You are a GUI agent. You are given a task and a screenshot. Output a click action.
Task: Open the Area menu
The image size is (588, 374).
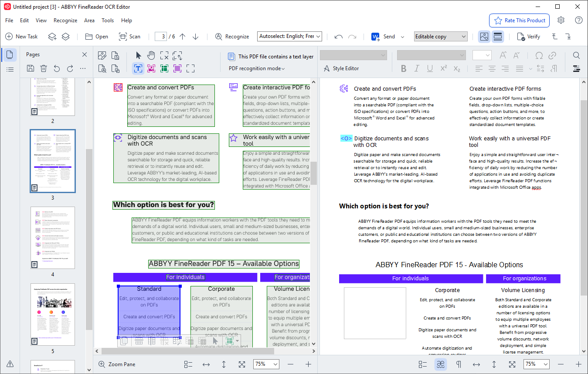[89, 20]
